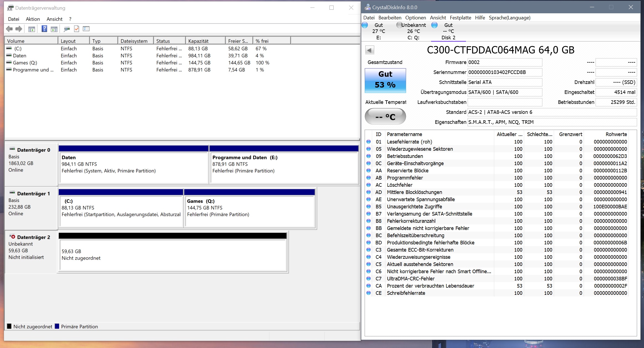This screenshot has height=348, width=644.
Task: Toggle the console tree pane icon
Action: coord(32,29)
